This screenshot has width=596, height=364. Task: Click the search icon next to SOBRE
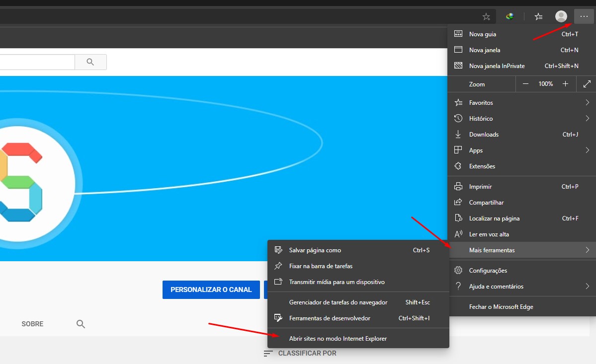81,323
